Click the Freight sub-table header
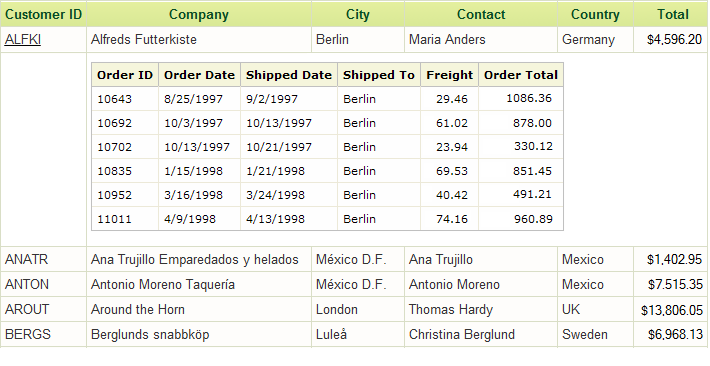The height and width of the screenshot is (366, 710). click(450, 75)
